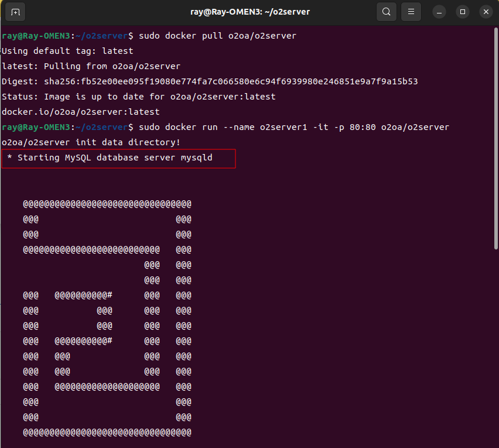The width and height of the screenshot is (499, 448).
Task: Open a new terminal tab
Action: 15,12
